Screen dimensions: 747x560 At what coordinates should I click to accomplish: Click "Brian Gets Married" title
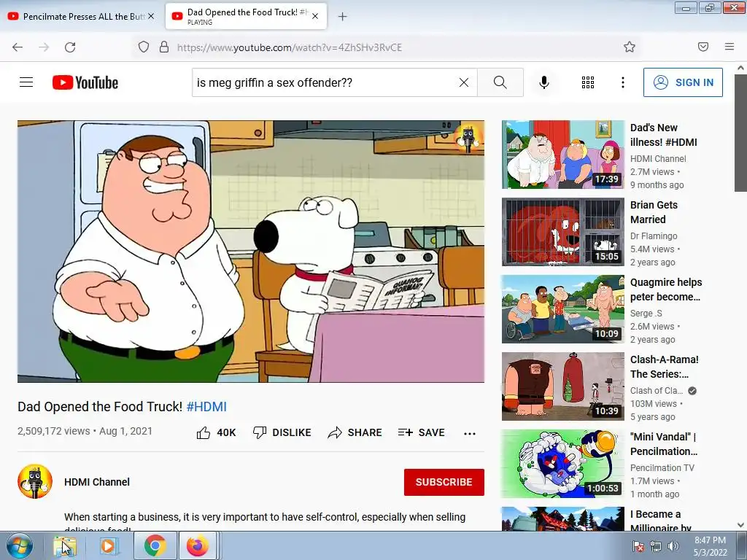pyautogui.click(x=654, y=212)
